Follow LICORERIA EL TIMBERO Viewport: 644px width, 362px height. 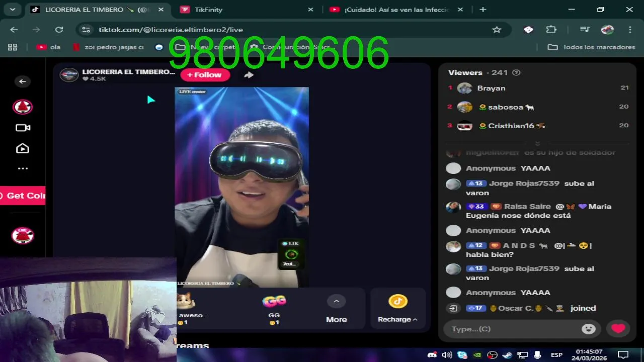pyautogui.click(x=205, y=75)
